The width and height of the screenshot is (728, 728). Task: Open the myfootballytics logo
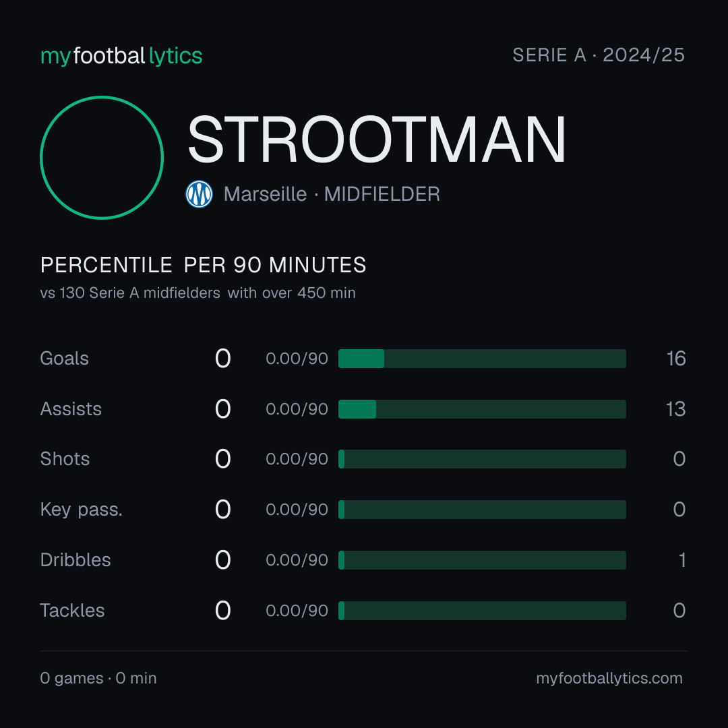pyautogui.click(x=121, y=56)
